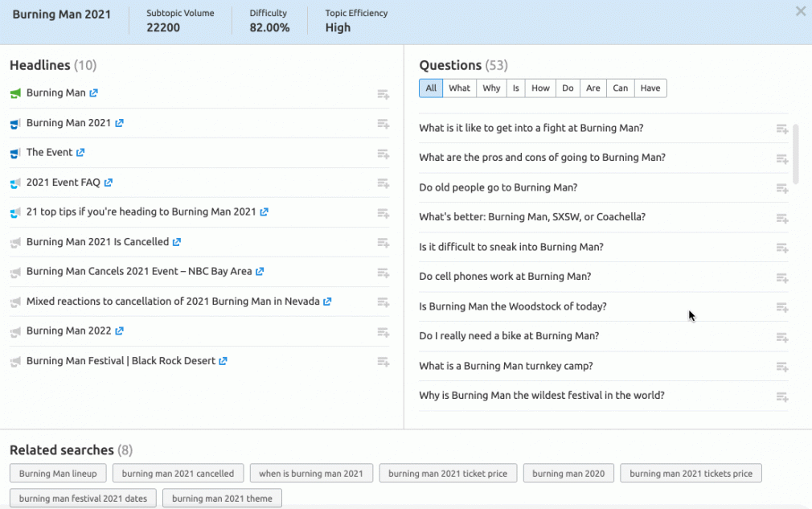Add sneak into Burning Man question to list

point(782,248)
